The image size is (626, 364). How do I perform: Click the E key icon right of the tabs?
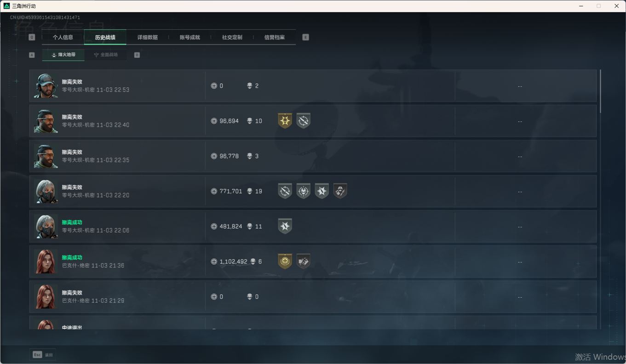[305, 37]
